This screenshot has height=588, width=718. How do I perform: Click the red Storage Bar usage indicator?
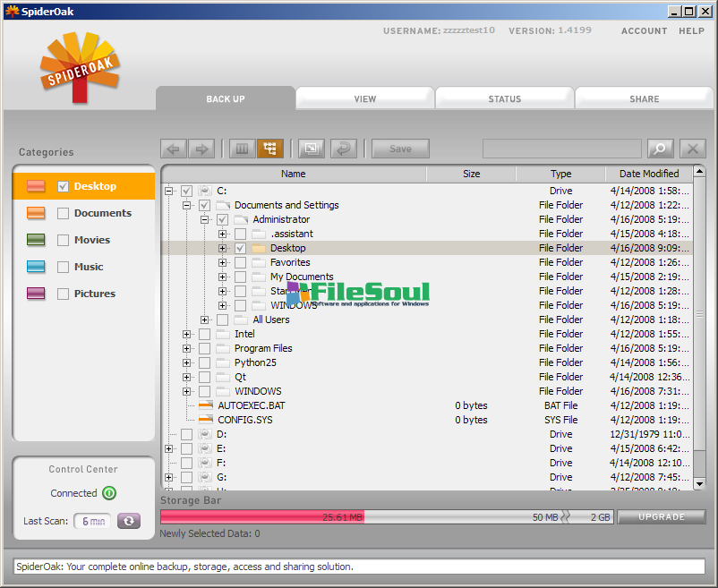261,517
